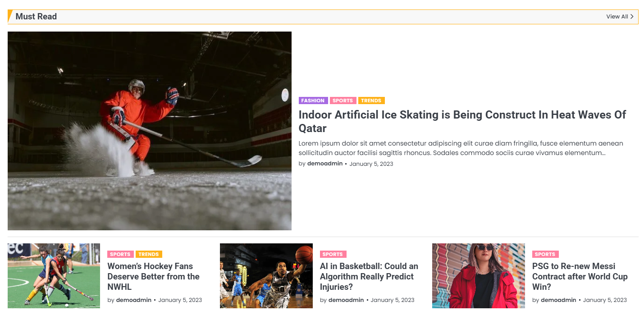Viewport: 644px width, 320px height.
Task: Select SPORTS tag above AI in Basketball article
Action: click(x=333, y=254)
